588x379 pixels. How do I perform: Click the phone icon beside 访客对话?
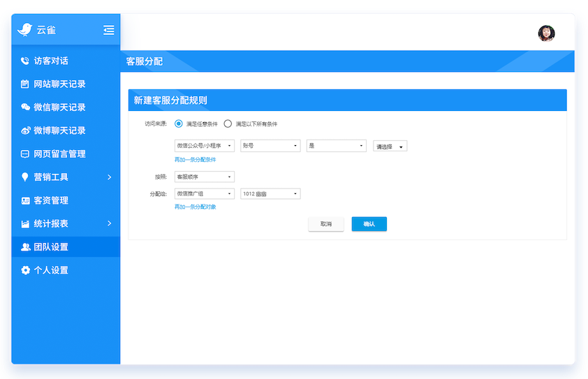tap(24, 61)
